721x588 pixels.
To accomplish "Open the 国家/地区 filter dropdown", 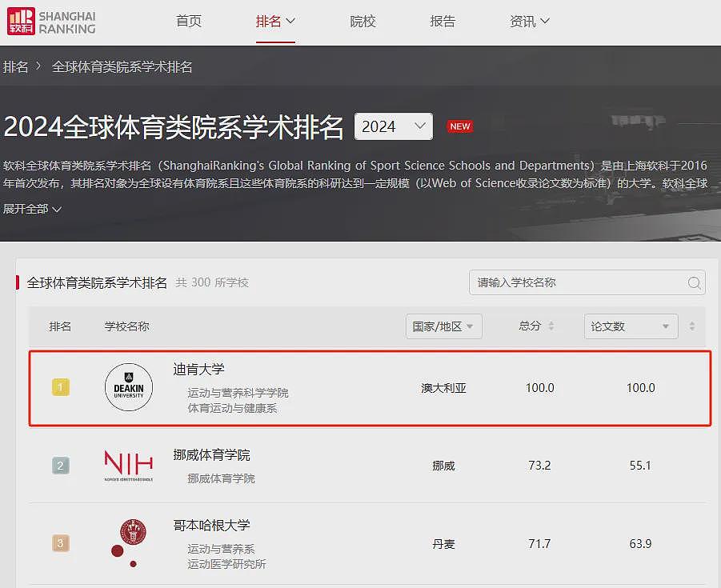I will point(444,326).
